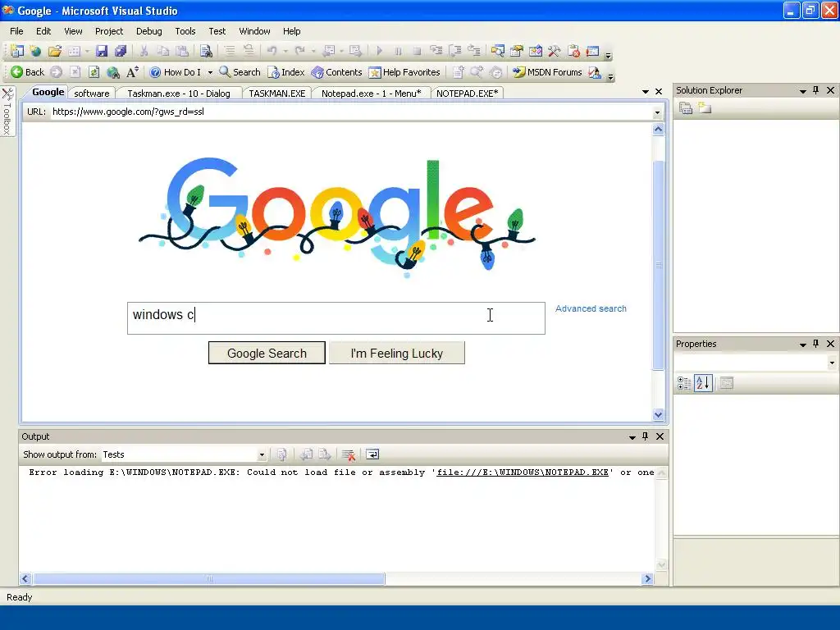Toggle auto-hide pin on Properties panel
This screenshot has width=840, height=630.
[x=815, y=344]
